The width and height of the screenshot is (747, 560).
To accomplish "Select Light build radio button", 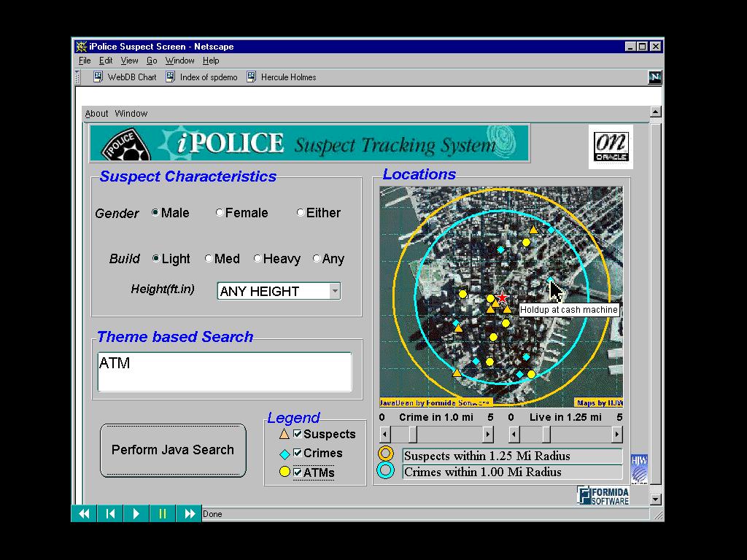I will click(x=156, y=258).
